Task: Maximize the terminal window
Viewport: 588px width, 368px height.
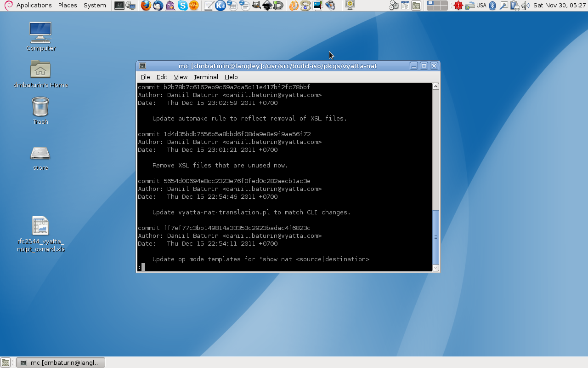Action: [x=424, y=66]
